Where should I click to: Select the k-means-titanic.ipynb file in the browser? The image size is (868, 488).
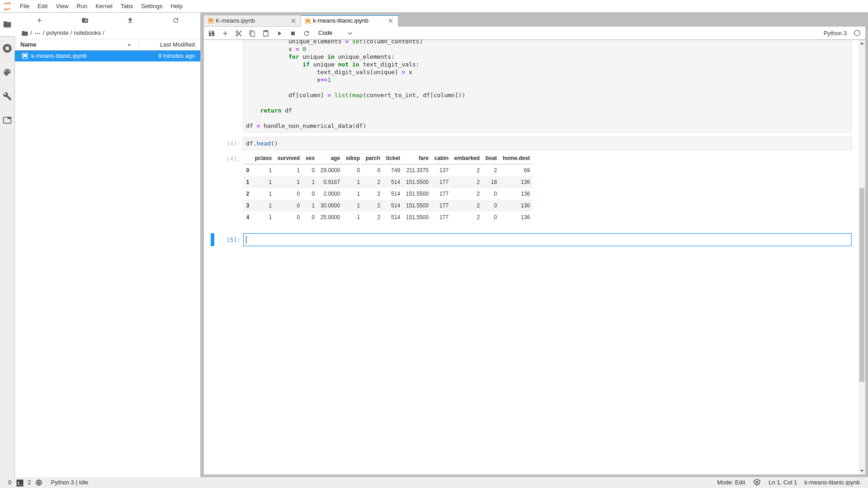click(59, 56)
